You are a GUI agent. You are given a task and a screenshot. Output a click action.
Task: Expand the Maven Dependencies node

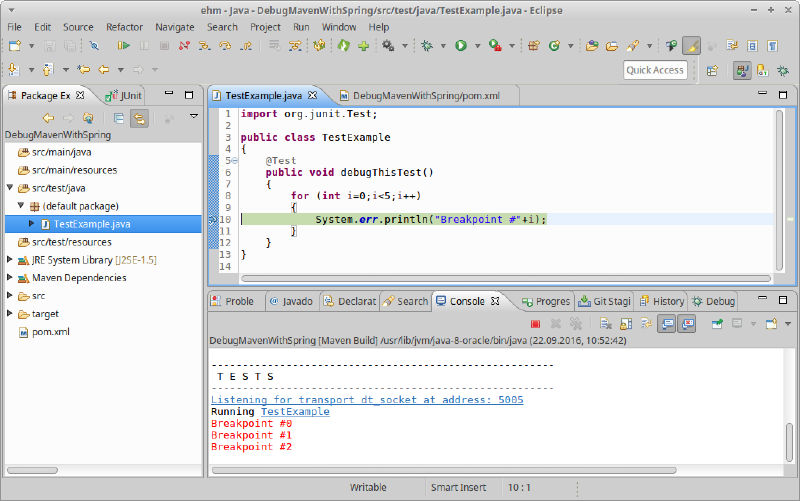(x=10, y=278)
